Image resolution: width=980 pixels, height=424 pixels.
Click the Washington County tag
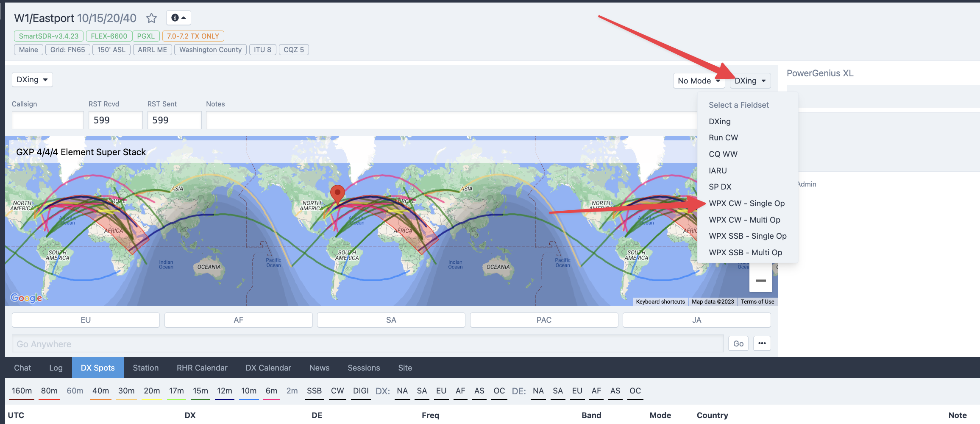(210, 50)
